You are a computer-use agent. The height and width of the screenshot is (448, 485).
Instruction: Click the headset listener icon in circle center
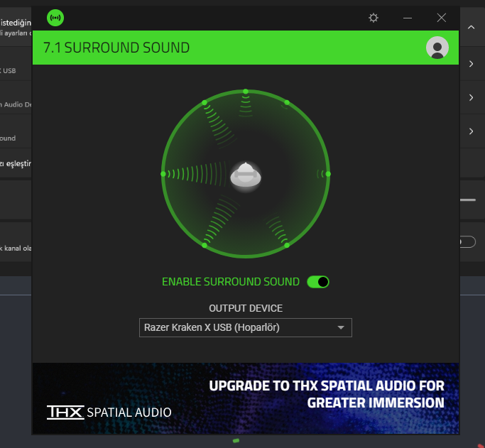(x=246, y=175)
